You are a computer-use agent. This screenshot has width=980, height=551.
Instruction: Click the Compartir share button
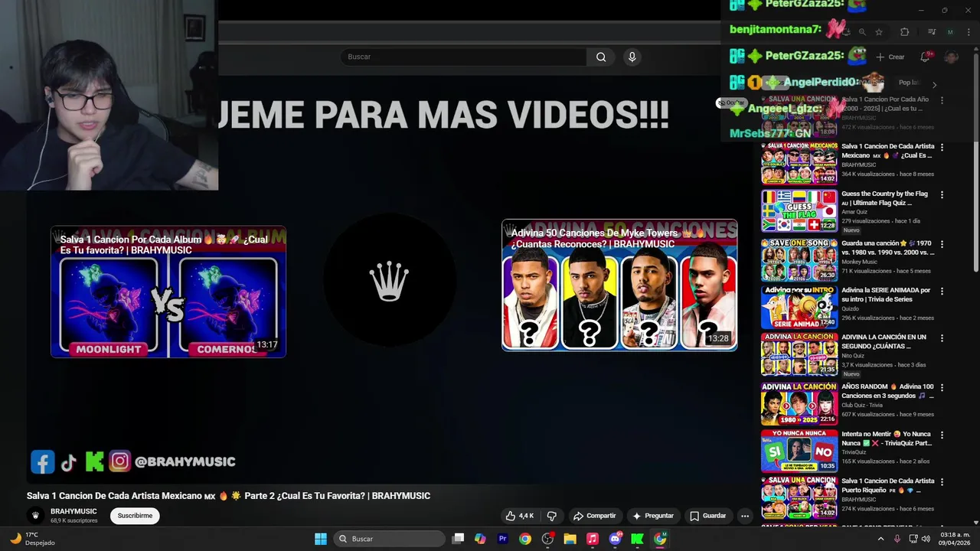[594, 516]
